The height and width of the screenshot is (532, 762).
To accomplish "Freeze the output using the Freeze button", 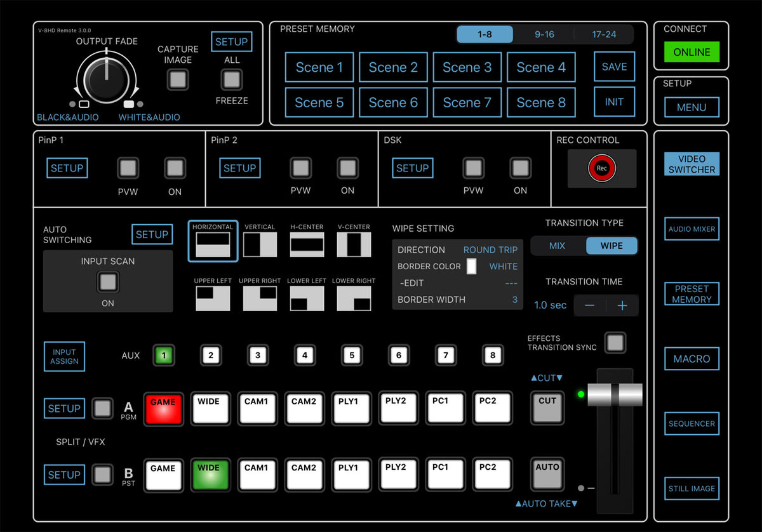I will (x=231, y=79).
